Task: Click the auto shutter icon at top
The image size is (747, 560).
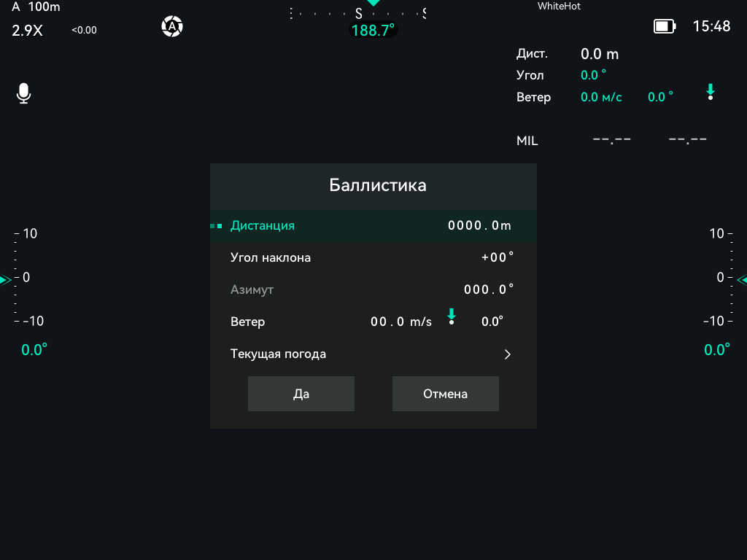Action: [172, 26]
